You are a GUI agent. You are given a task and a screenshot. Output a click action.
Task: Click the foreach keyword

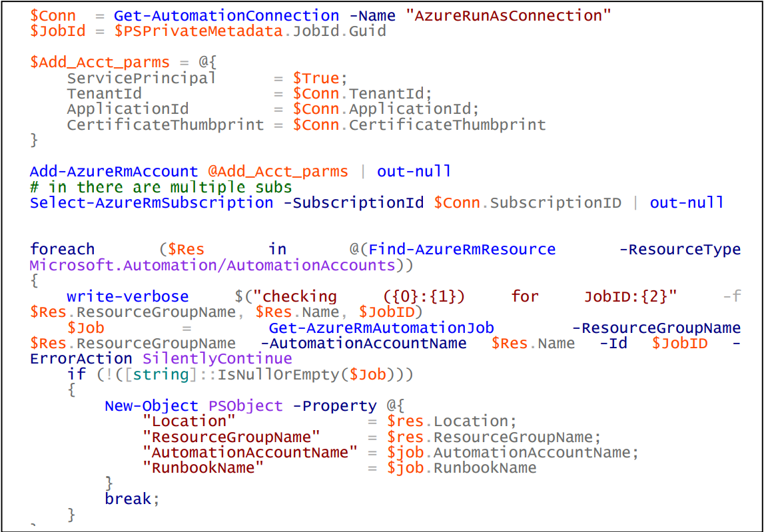click(63, 250)
